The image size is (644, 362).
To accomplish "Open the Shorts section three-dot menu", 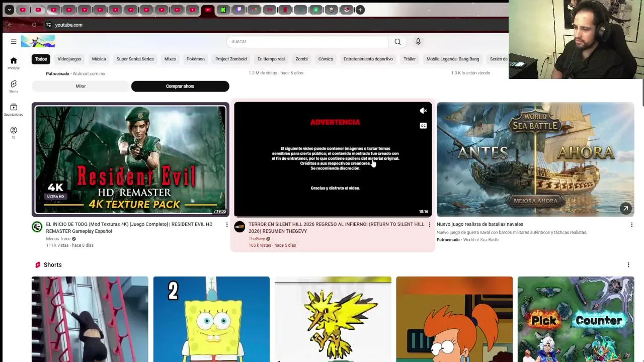I will 628,265.
